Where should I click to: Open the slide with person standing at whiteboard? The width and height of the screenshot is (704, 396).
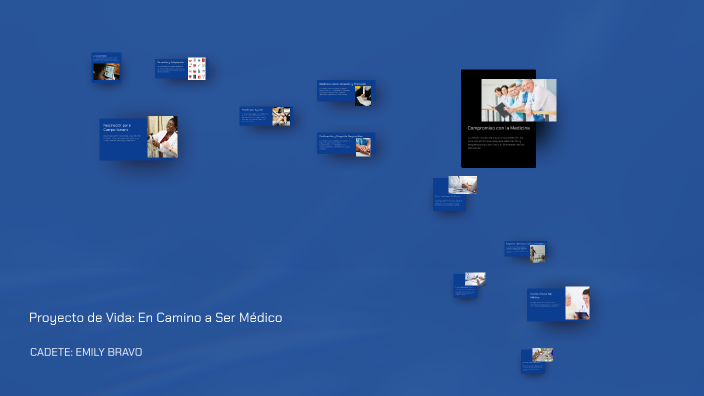pos(525,252)
